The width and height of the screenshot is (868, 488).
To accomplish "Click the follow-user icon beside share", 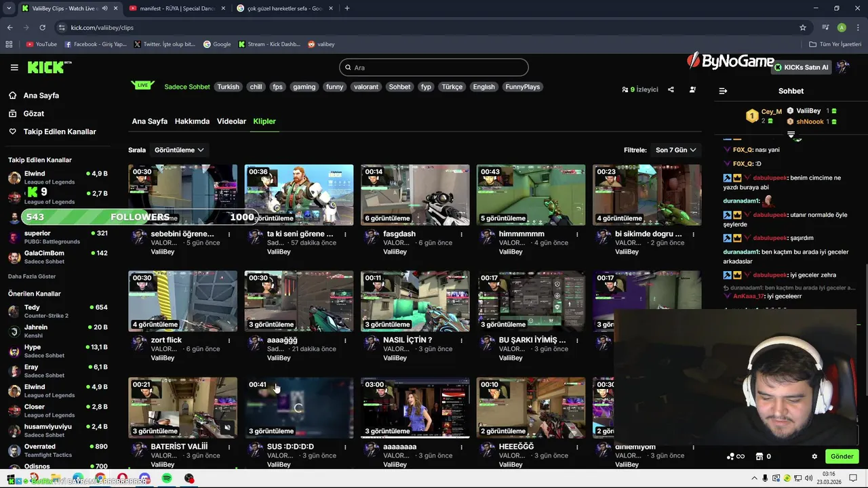I will click(x=692, y=89).
